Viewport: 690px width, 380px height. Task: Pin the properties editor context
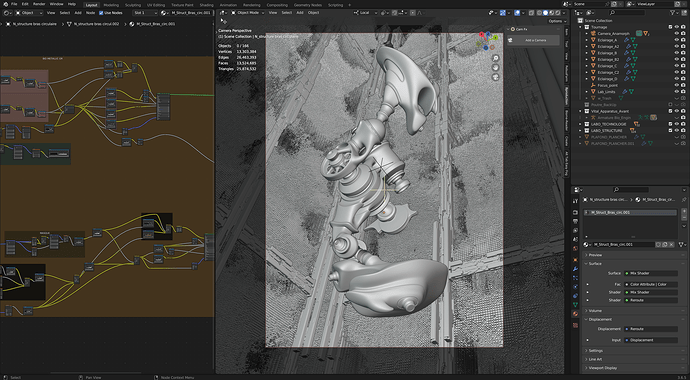(684, 199)
